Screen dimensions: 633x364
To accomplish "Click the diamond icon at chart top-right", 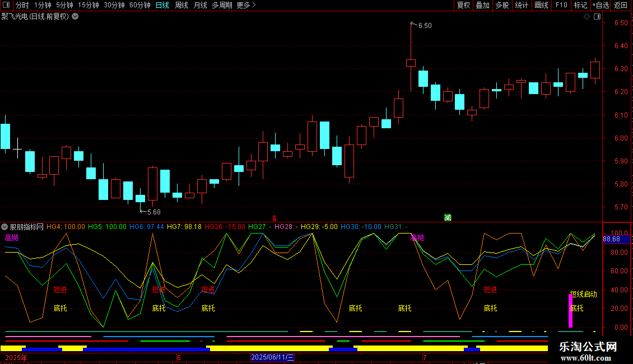I will [x=587, y=17].
